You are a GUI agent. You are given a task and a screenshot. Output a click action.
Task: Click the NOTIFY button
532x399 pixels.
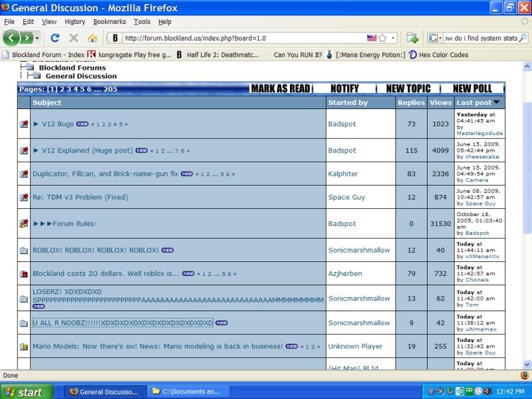(344, 88)
